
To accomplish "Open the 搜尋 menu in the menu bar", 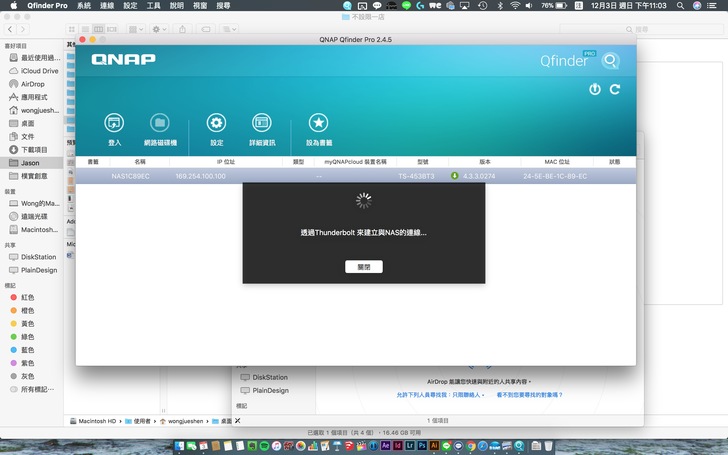I will tap(223, 6).
